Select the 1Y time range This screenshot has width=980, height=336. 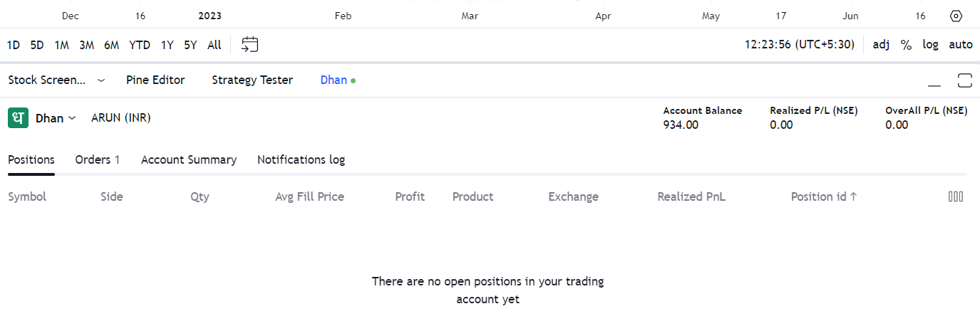point(167,45)
